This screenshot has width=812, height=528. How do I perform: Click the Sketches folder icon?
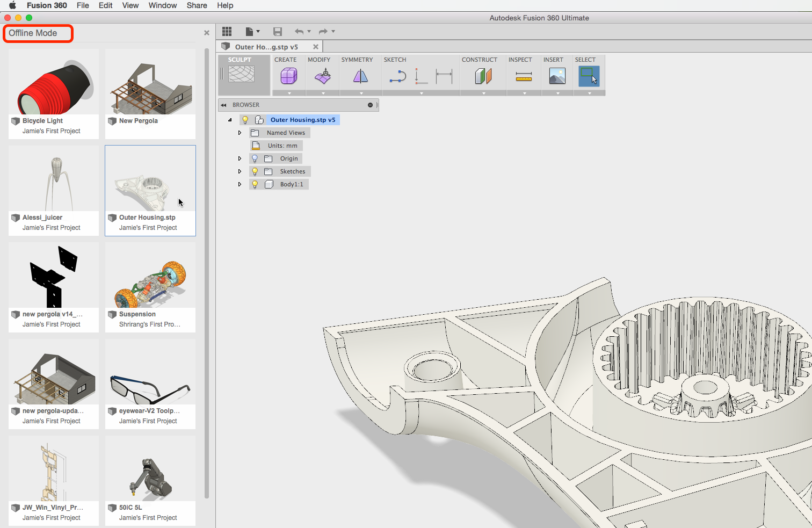(268, 171)
